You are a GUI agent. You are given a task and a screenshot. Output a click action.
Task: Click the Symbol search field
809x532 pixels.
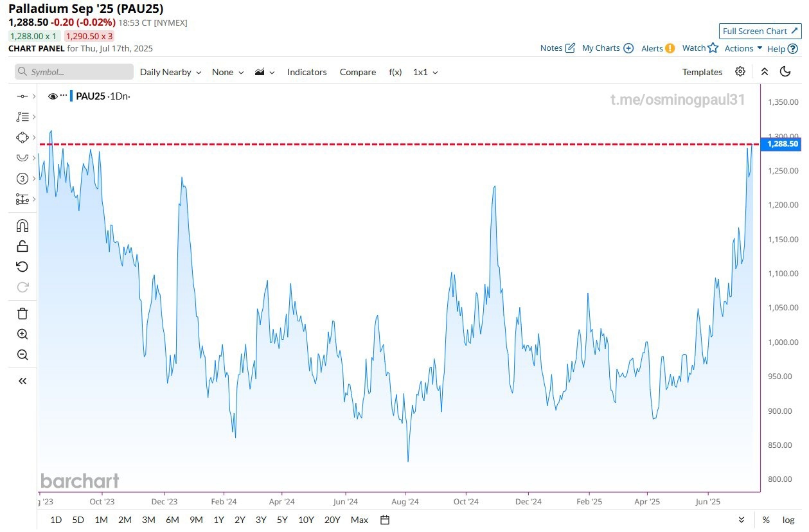[74, 72]
